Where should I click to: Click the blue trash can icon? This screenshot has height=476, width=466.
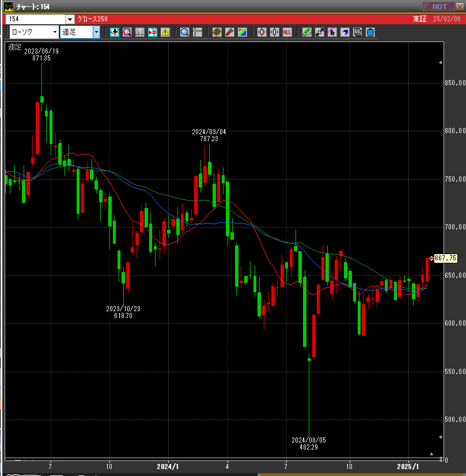[x=370, y=32]
